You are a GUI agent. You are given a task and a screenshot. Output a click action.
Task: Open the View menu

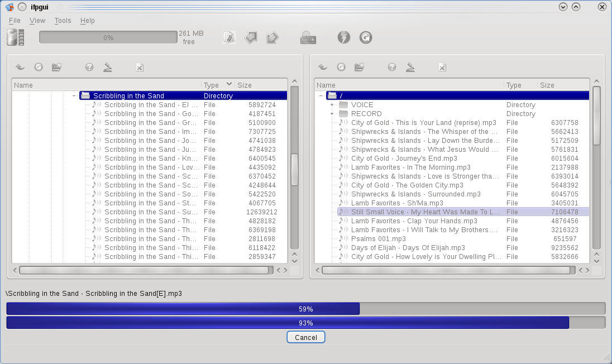point(37,21)
